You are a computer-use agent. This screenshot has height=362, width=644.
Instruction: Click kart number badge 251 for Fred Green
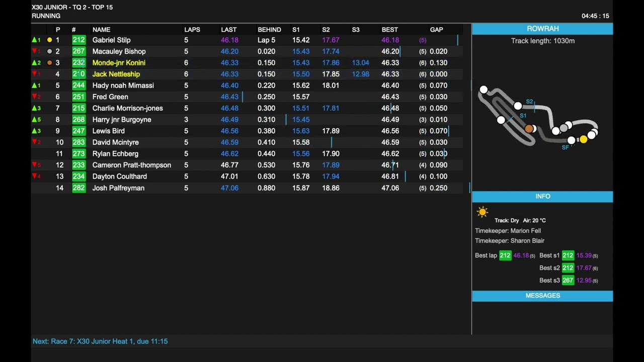(x=79, y=97)
